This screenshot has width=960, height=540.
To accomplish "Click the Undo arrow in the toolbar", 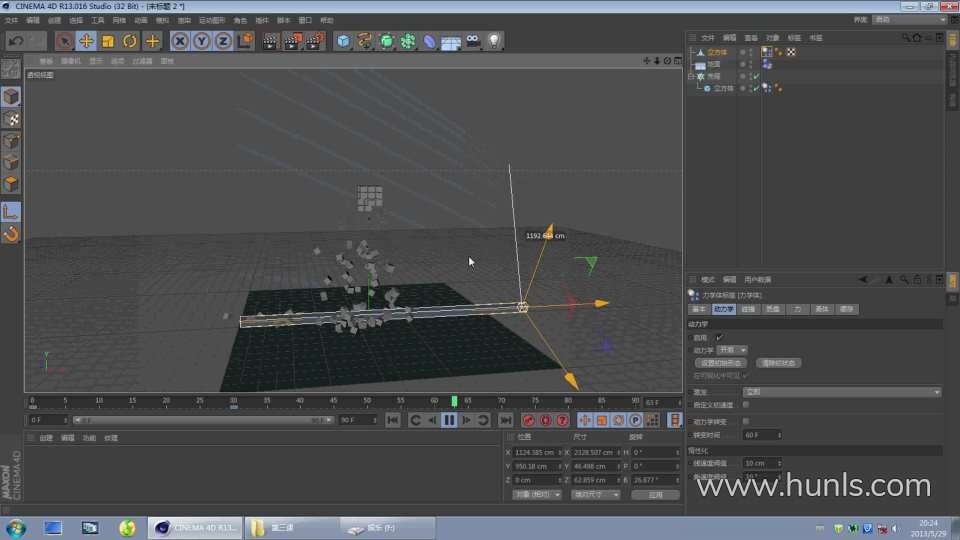I will (15, 41).
